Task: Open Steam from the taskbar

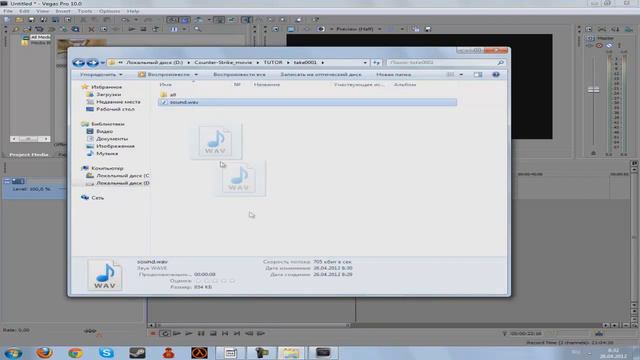Action: [137, 353]
